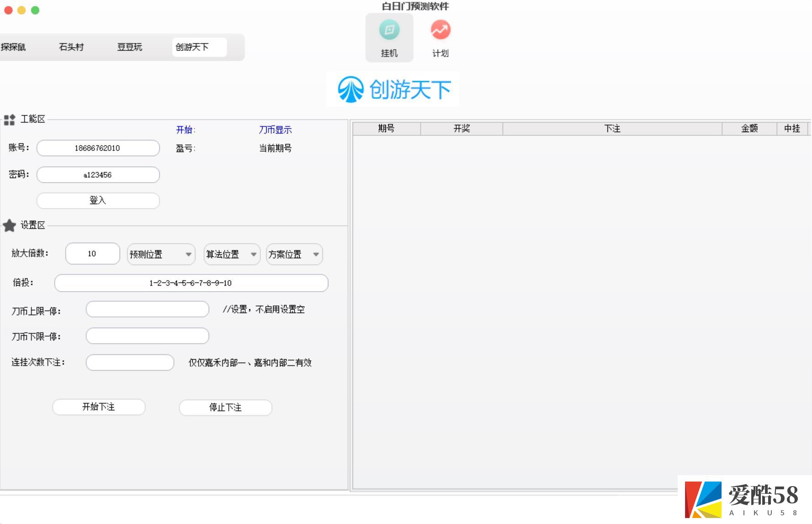Switch to the 豆豆玩 tab

130,47
